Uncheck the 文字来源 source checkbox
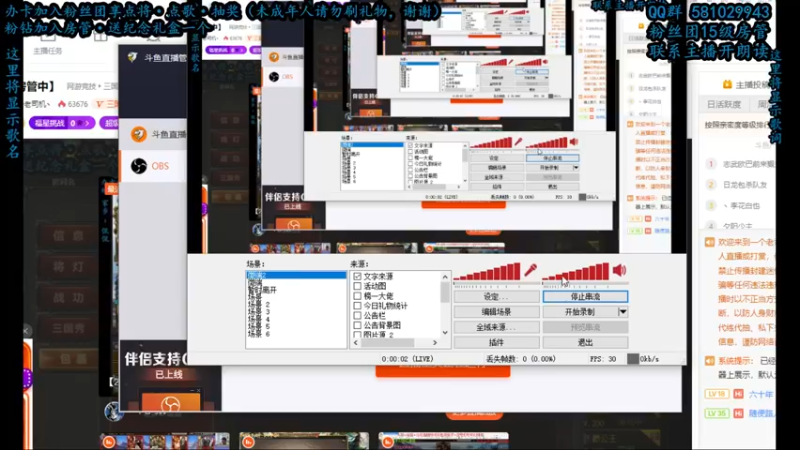 (357, 276)
